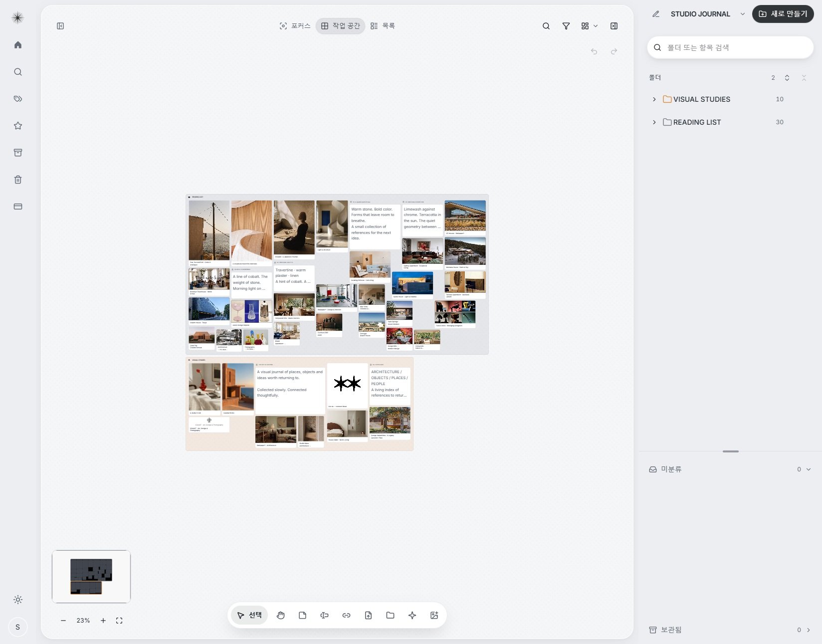822x644 pixels.
Task: Click the 23% zoom level
Action: 83,621
